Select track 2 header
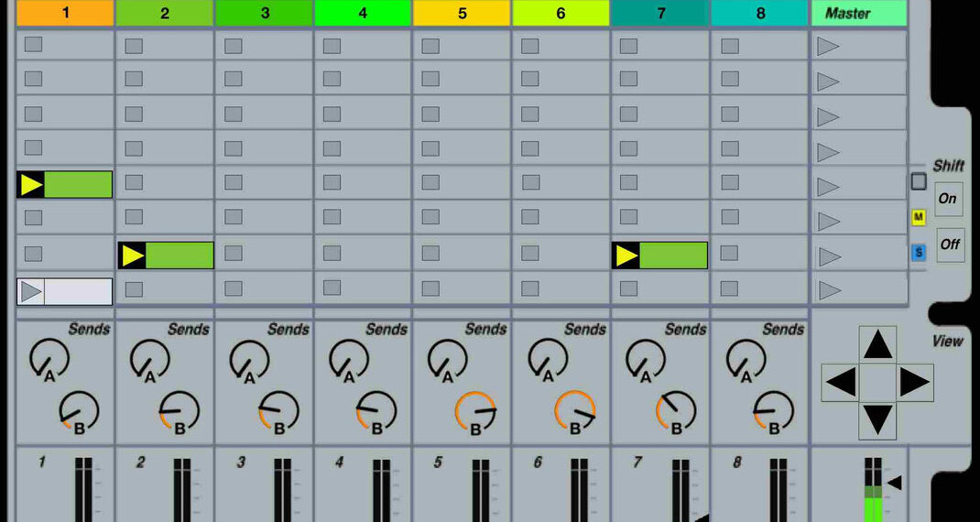Screen dimensions: 980x522 click(164, 13)
